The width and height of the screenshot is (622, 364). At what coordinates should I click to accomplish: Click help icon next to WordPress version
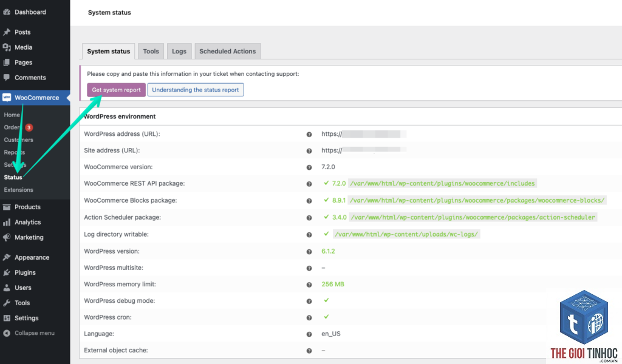click(x=309, y=252)
